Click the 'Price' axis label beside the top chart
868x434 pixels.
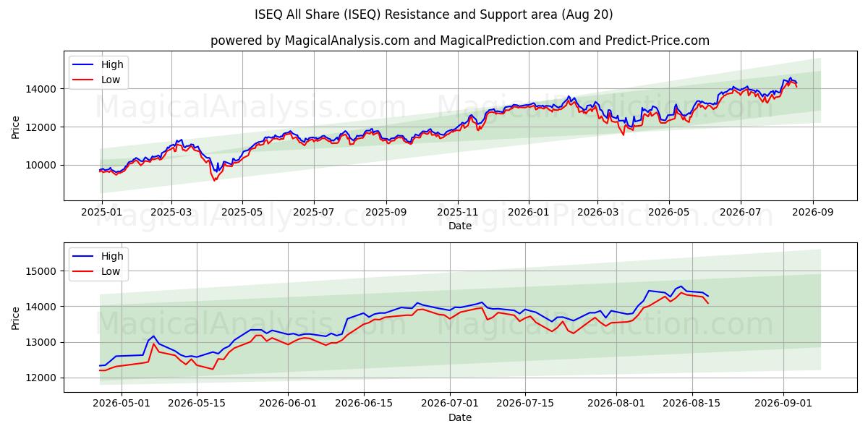coord(16,127)
